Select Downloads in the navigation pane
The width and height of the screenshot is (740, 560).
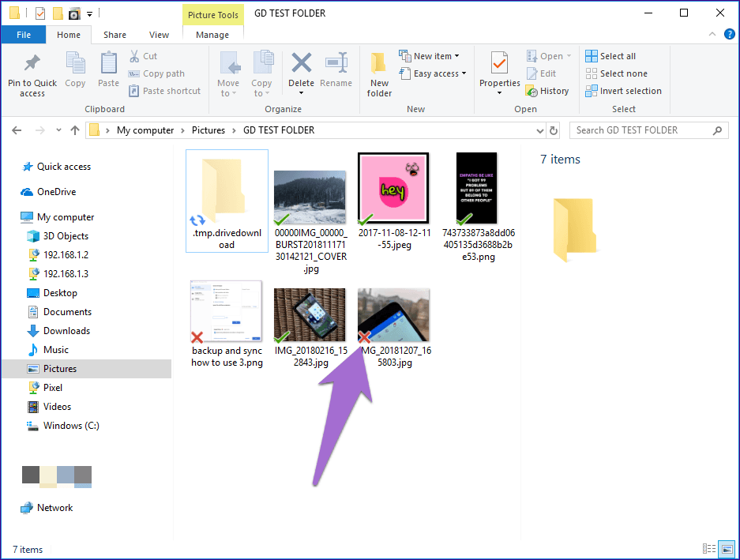coord(66,331)
